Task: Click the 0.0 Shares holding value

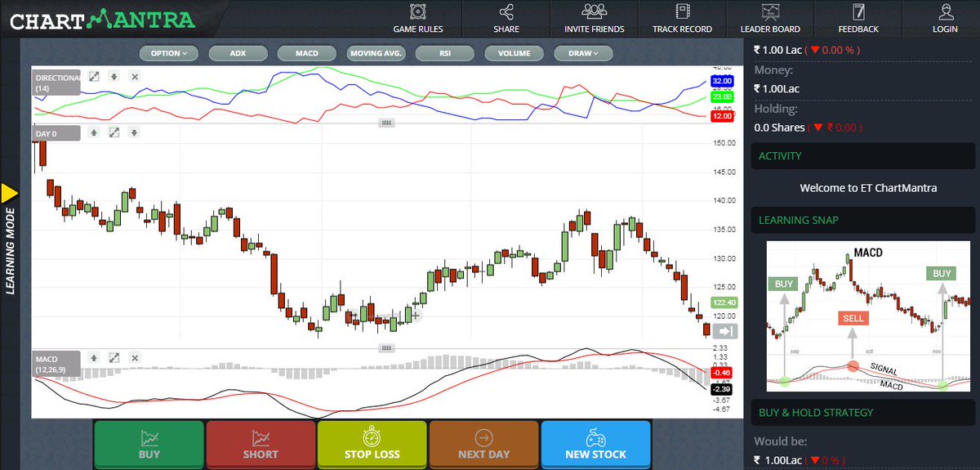Action: click(x=779, y=128)
